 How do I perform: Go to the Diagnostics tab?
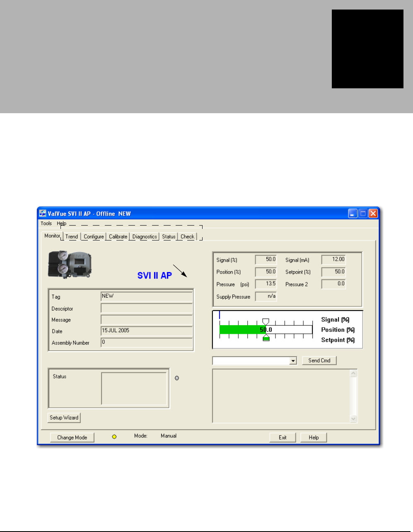(145, 237)
